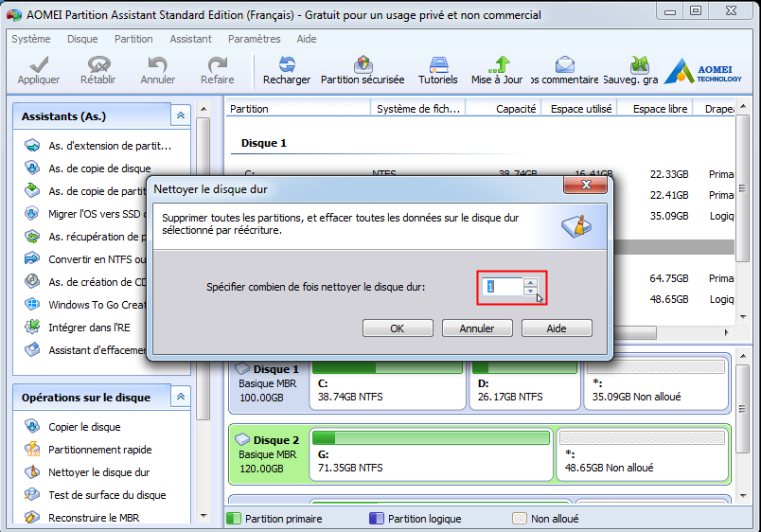Select the Disque 2 disk header
761x532 pixels.
coord(269,453)
